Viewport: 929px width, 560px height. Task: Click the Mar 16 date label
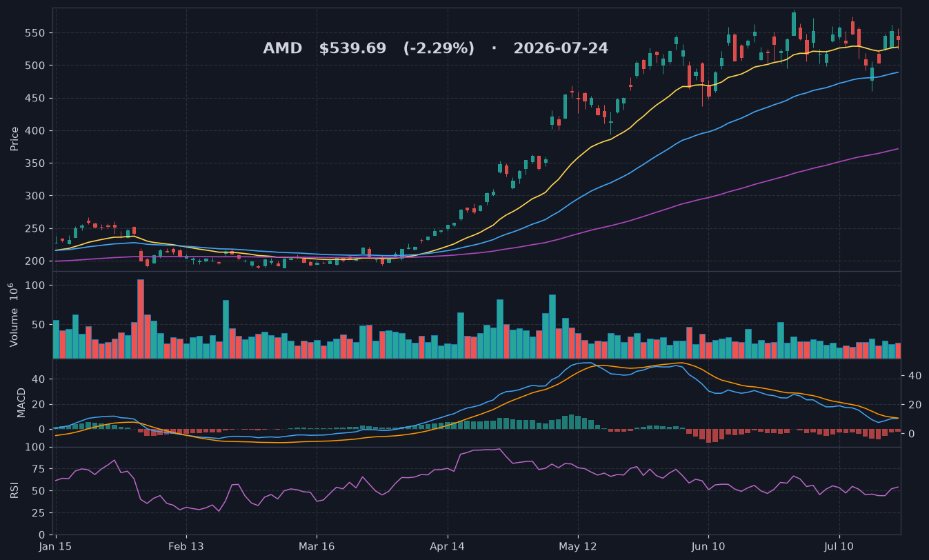tap(317, 546)
